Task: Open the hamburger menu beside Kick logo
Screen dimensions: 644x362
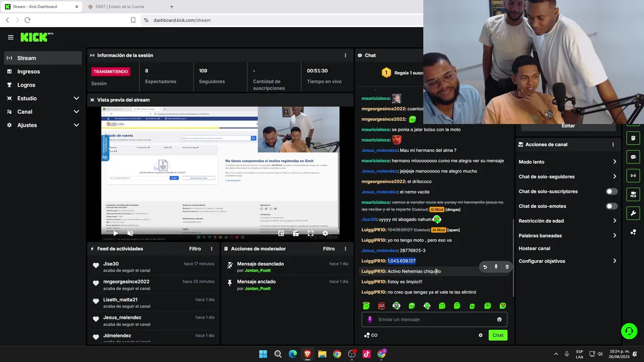Action: [11, 37]
